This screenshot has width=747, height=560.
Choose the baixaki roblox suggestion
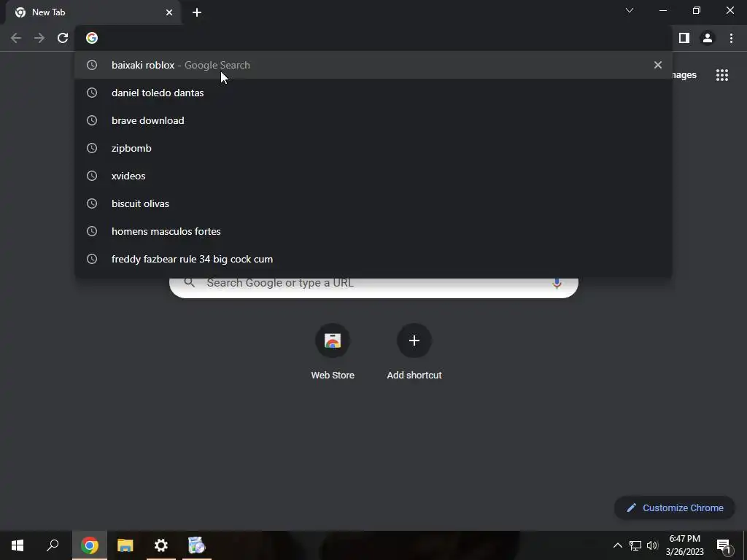pos(373,65)
